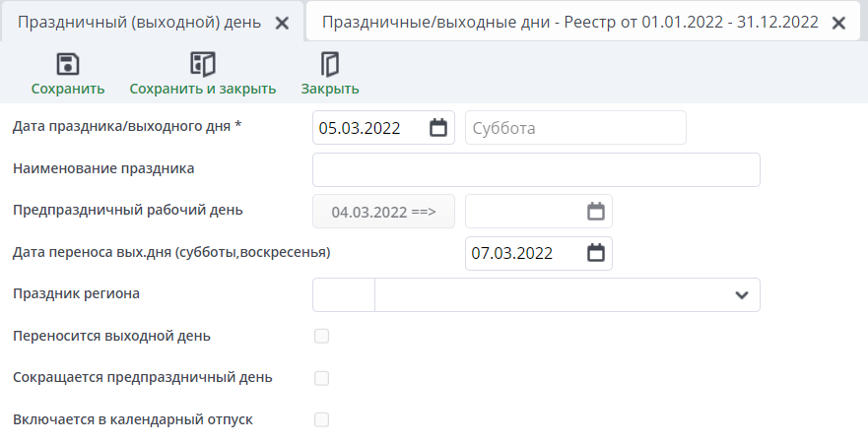Enable Сокращается предпраздничный день checkbox

(321, 378)
